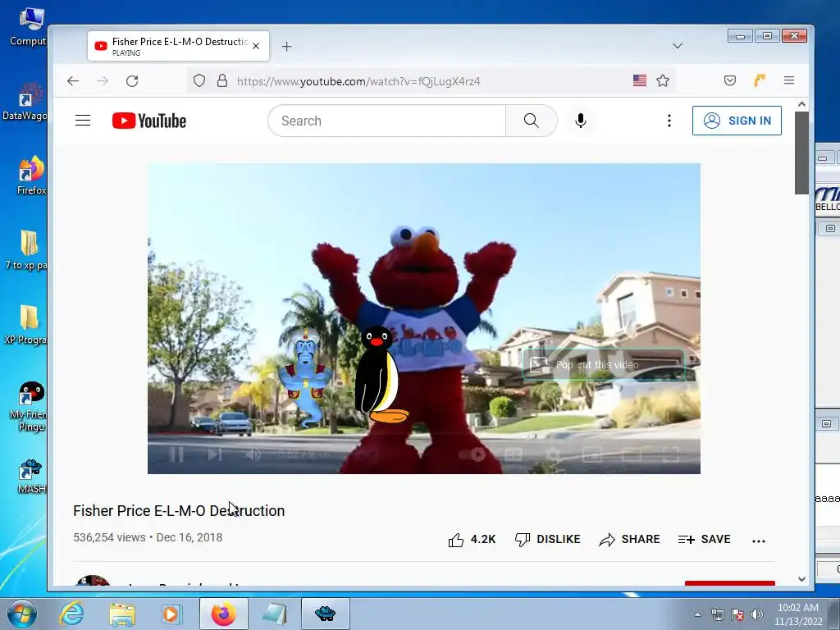
Task: Select the Fisher Price E-L-M-O Destruction tab
Action: pyautogui.click(x=178, y=46)
